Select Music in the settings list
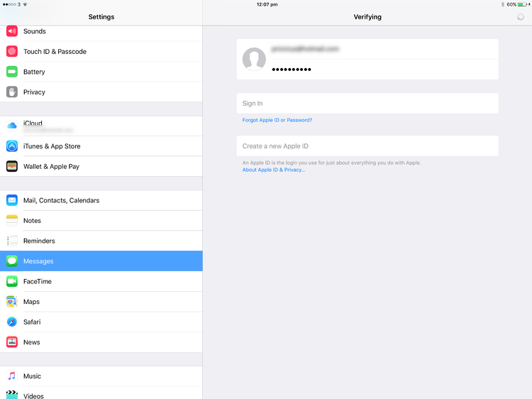532x399 pixels. pos(101,376)
